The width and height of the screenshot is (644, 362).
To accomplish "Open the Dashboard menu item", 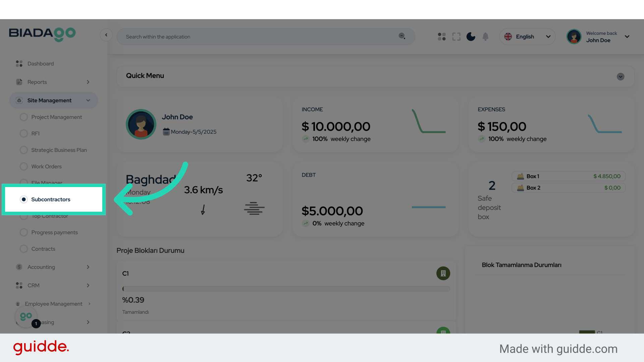I will pos(40,64).
